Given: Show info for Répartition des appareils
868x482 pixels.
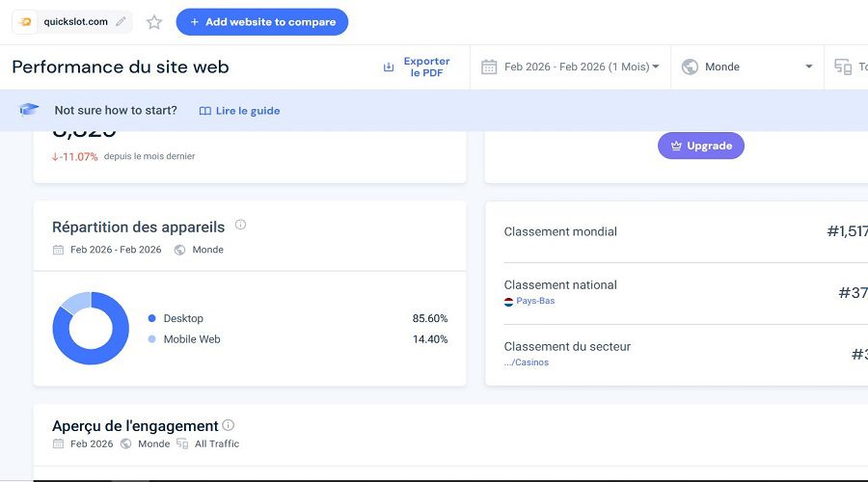Looking at the screenshot, I should (240, 225).
